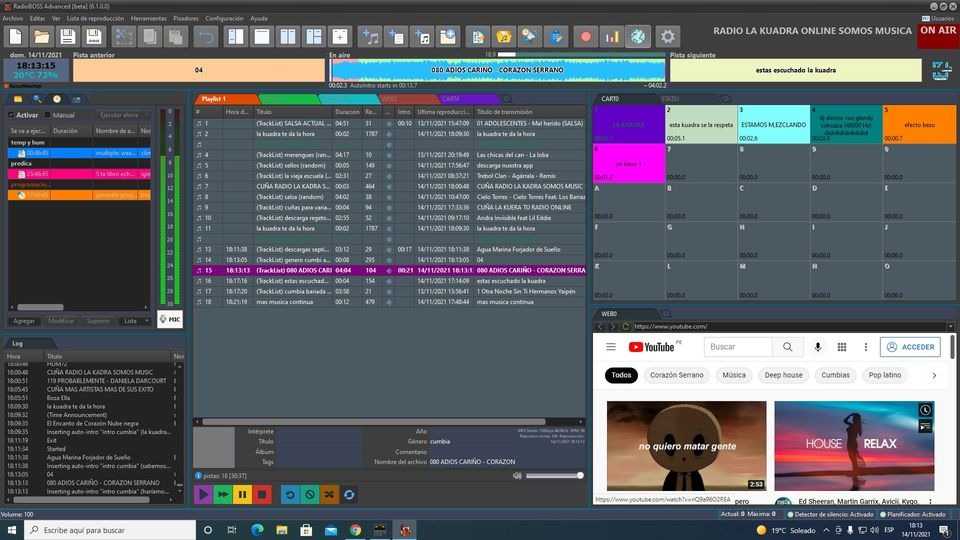The image size is (960, 540).
Task: Open the Lista dropdown in scheduler panel
Action: 134,321
